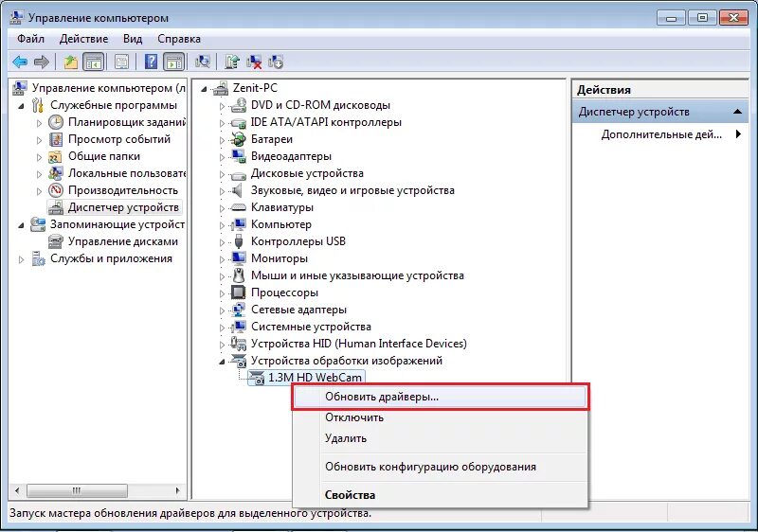
Task: Click the update driver software toolbar icon
Action: click(x=232, y=62)
